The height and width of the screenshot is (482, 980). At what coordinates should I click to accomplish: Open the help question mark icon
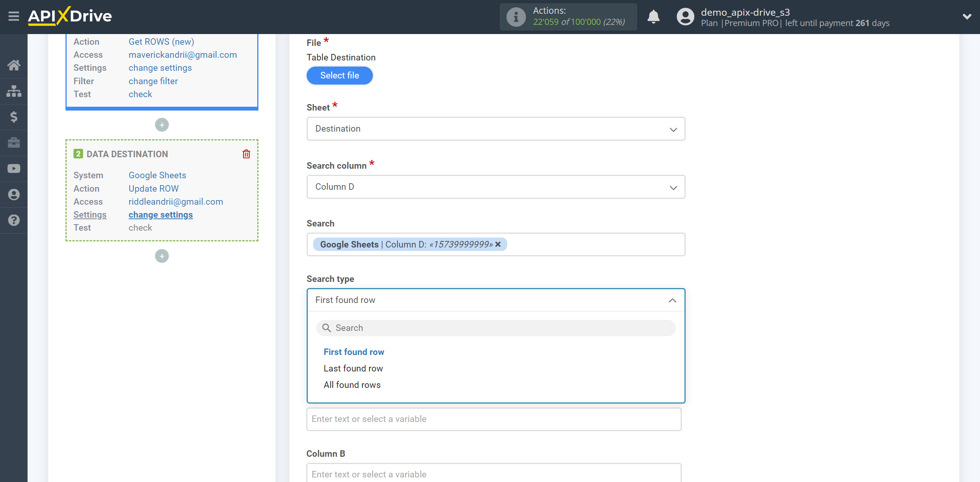(14, 220)
